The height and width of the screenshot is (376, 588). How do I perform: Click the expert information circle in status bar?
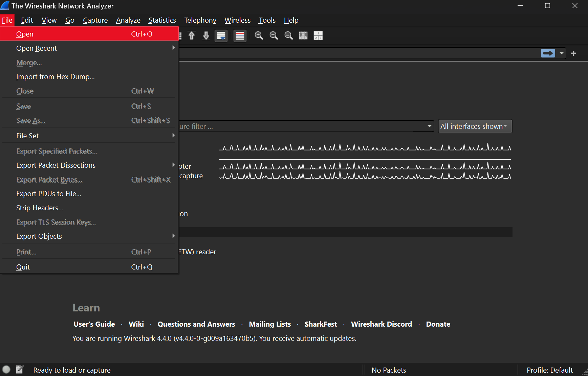(x=6, y=370)
